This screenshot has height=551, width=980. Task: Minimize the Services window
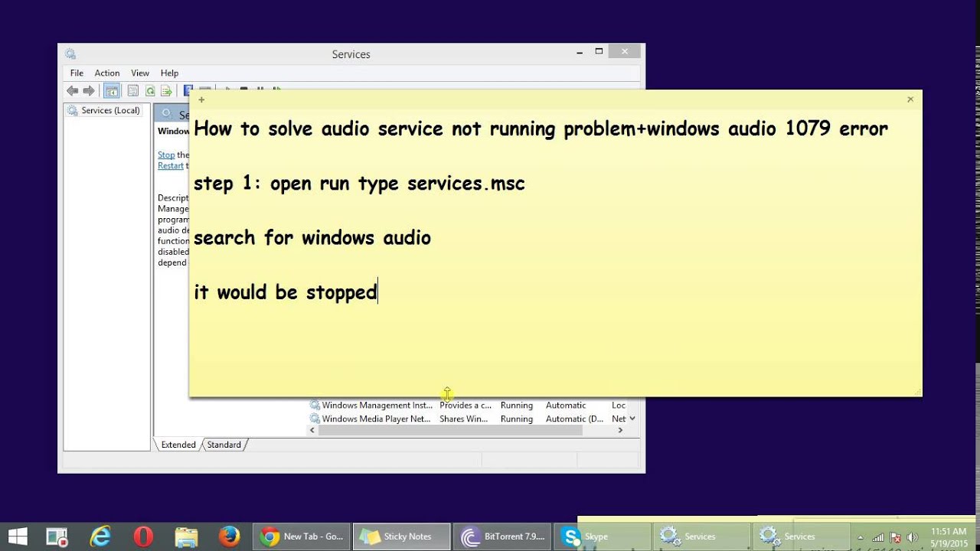580,51
